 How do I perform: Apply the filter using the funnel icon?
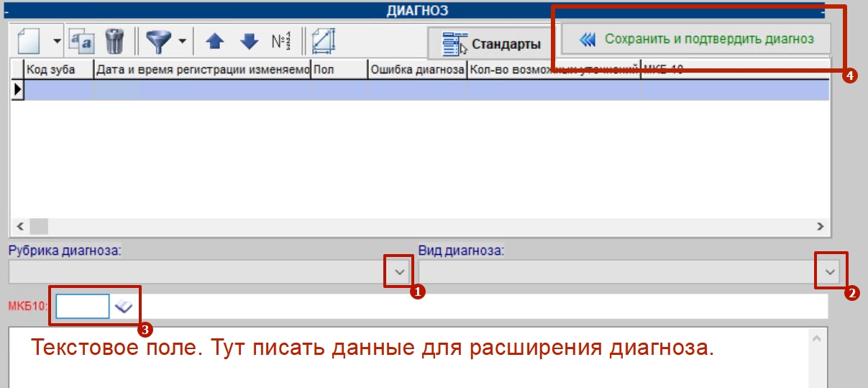click(157, 41)
